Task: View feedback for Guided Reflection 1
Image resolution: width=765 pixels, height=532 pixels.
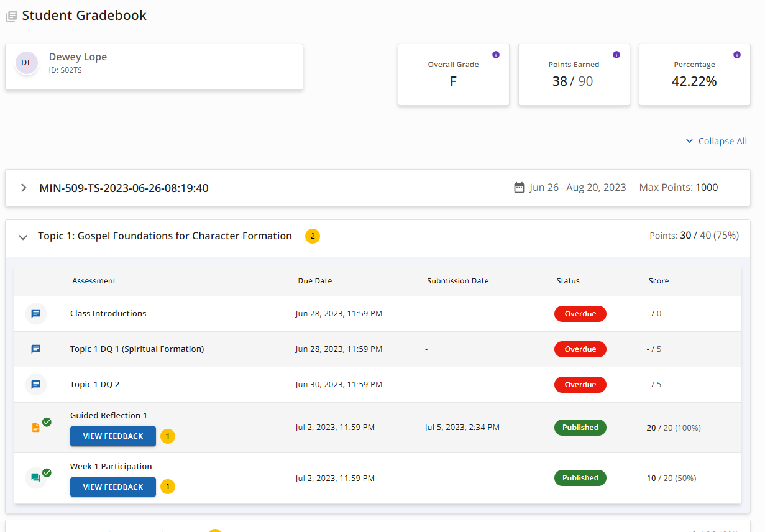Action: [x=113, y=436]
